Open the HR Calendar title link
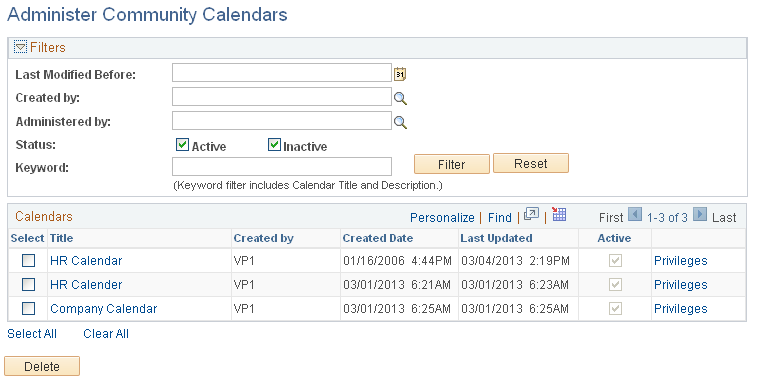This screenshot has height=387, width=765. coord(86,261)
